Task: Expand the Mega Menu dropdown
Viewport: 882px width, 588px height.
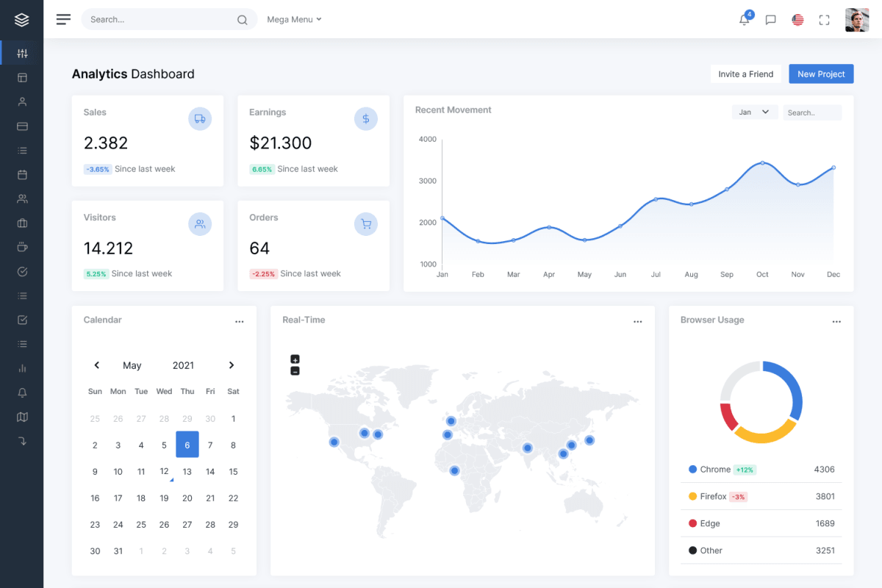Action: coord(294,20)
